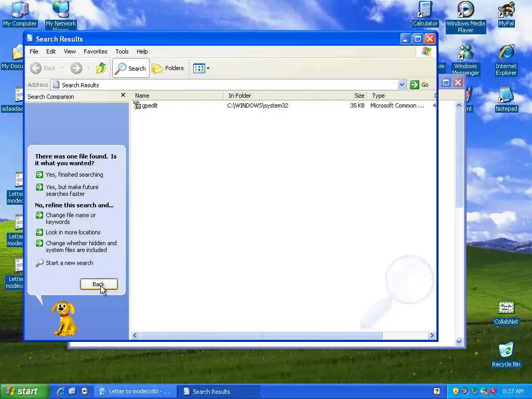Viewport: 532px width, 399px height.
Task: Open the View menu
Action: (70, 51)
